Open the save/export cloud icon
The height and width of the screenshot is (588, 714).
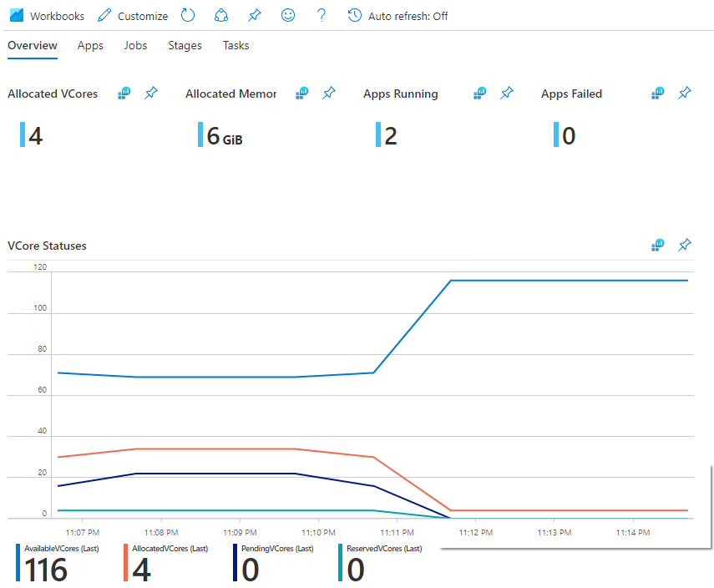(x=221, y=15)
